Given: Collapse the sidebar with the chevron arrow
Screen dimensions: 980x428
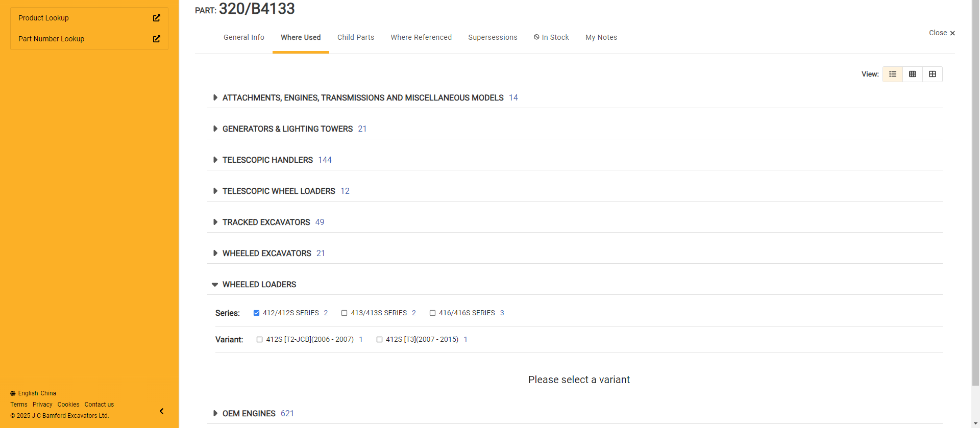Looking at the screenshot, I should click(161, 411).
